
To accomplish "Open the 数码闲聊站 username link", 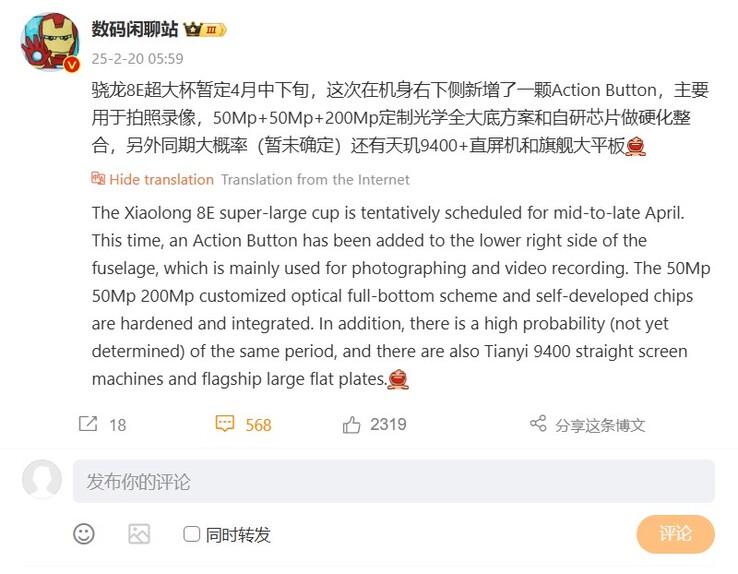I will point(135,29).
